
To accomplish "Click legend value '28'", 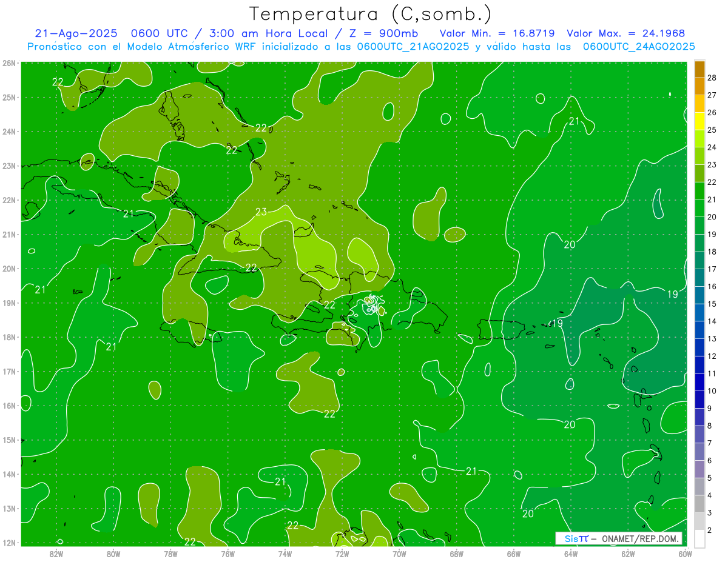I will (x=712, y=78).
